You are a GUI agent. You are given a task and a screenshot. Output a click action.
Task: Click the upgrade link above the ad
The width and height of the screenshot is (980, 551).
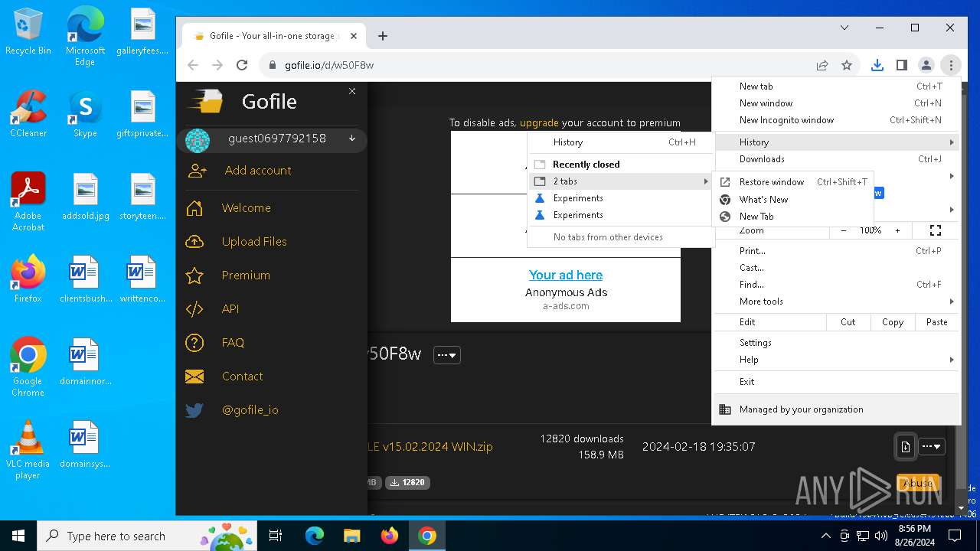[539, 122]
